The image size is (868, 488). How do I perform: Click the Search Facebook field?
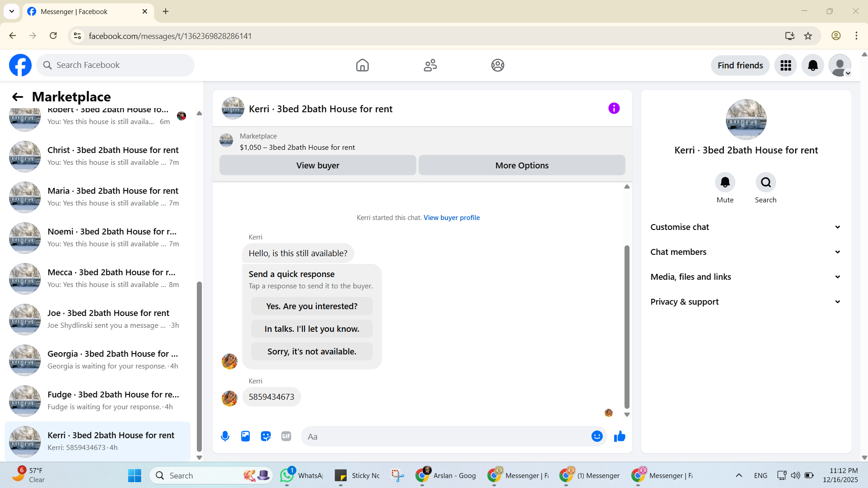115,65
